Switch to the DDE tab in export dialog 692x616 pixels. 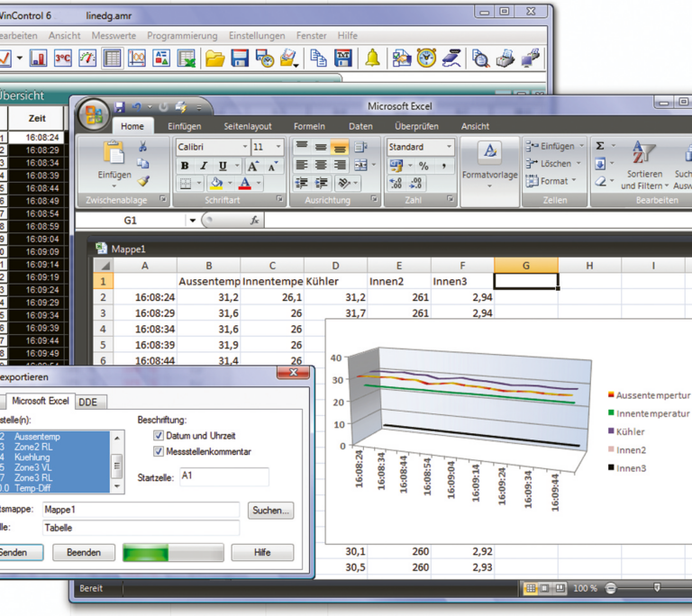tap(87, 402)
